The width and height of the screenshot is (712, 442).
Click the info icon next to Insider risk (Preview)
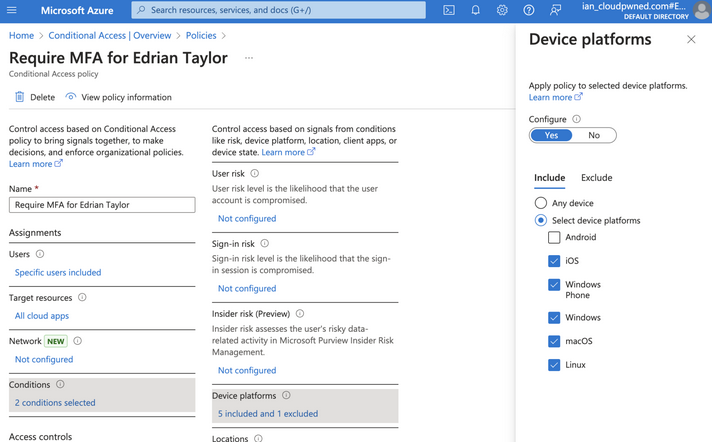(x=300, y=313)
